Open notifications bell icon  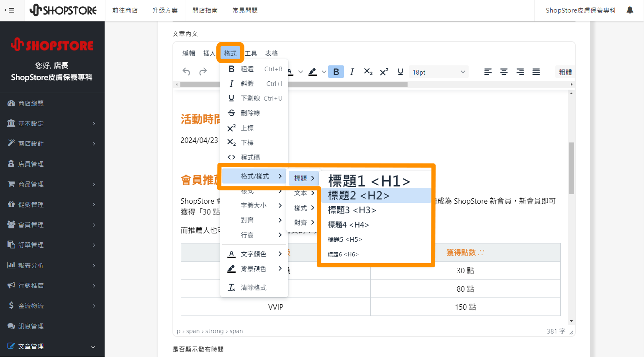click(630, 10)
